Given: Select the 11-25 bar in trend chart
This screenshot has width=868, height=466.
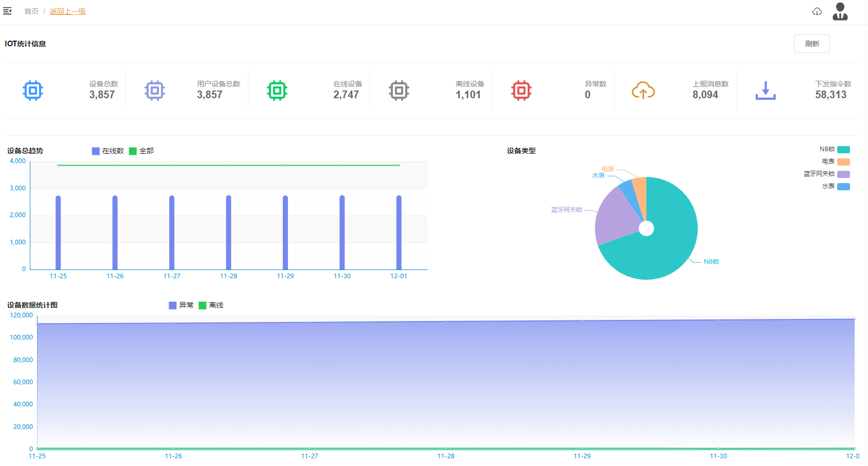Looking at the screenshot, I should coord(58,232).
